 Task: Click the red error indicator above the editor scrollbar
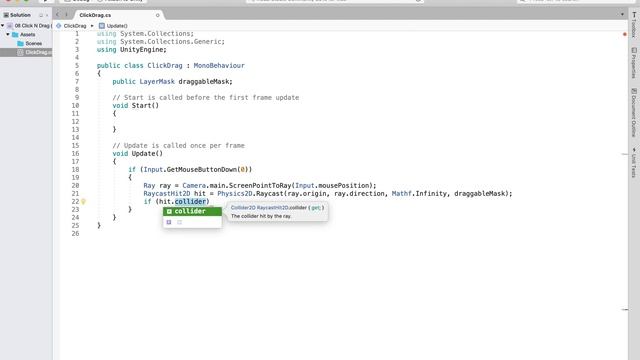(x=624, y=34)
